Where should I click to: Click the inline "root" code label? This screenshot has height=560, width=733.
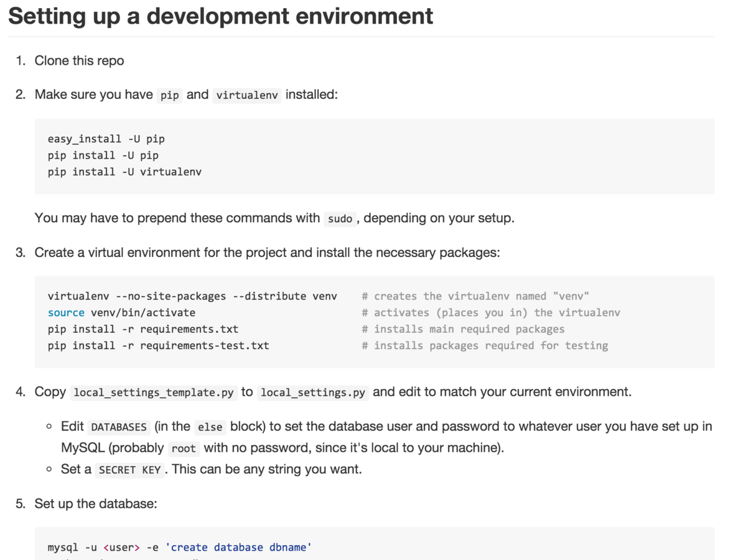[184, 449]
